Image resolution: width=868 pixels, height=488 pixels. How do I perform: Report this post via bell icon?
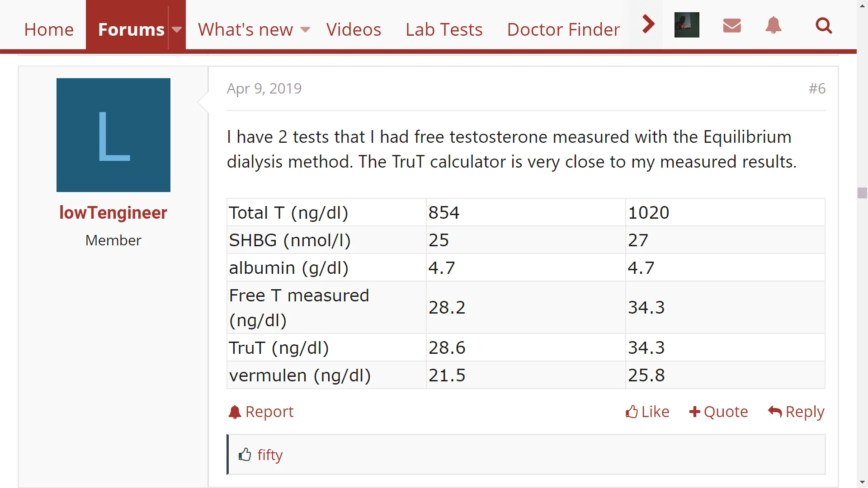click(235, 412)
